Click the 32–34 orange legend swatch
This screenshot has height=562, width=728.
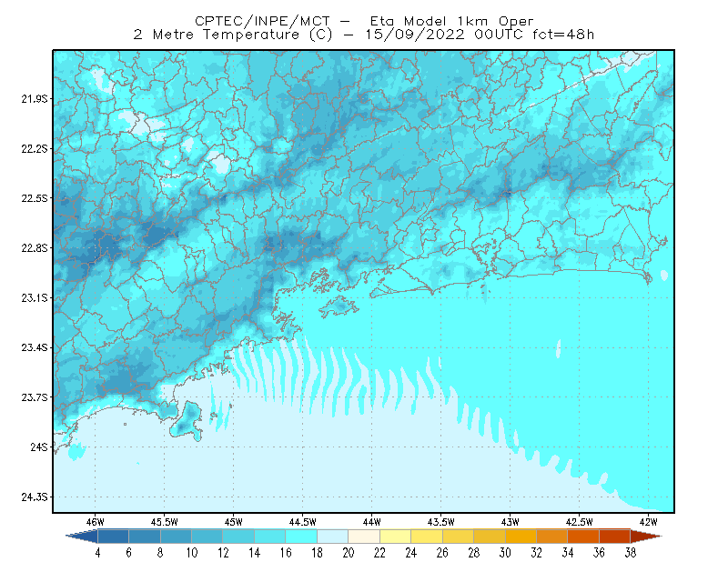click(552, 536)
